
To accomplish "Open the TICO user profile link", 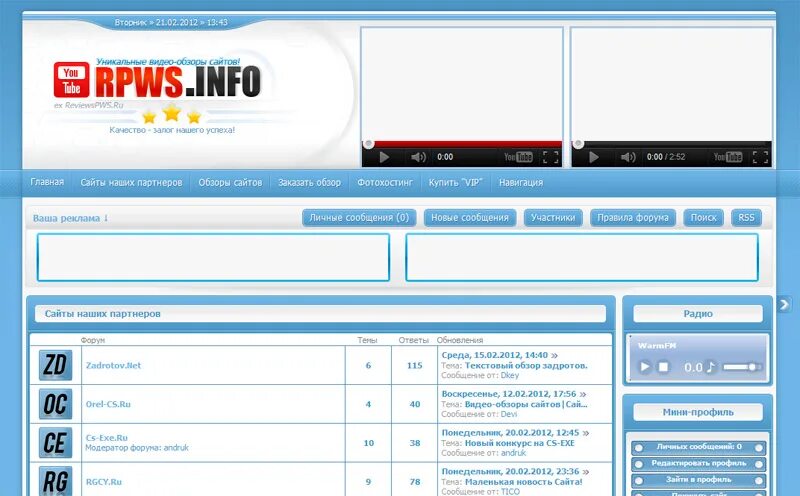I will pyautogui.click(x=510, y=491).
